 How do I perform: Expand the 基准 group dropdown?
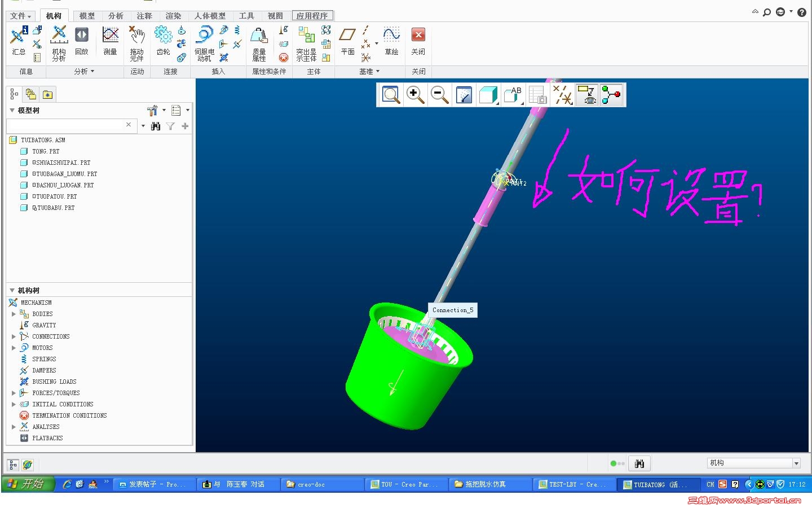(369, 72)
